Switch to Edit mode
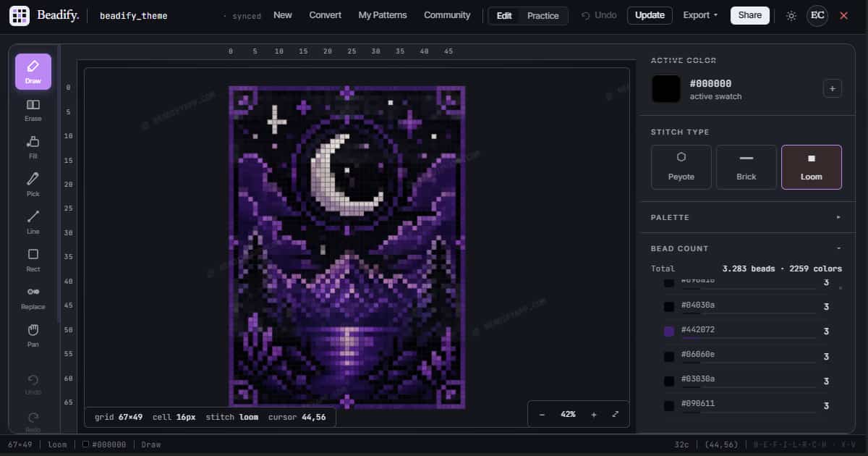868x456 pixels. [504, 16]
